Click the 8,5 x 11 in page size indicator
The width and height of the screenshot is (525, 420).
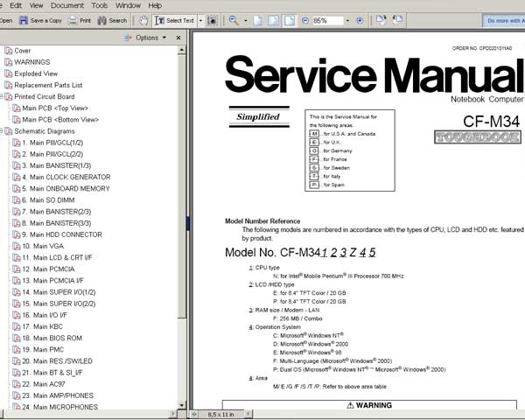click(x=220, y=415)
